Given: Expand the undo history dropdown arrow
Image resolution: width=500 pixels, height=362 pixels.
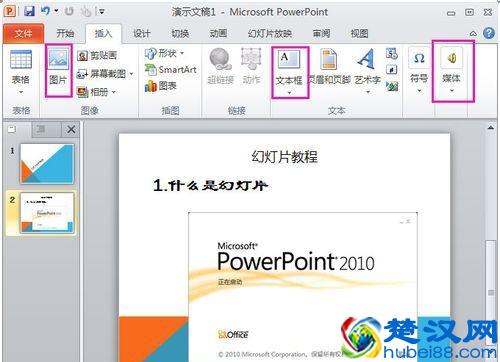Looking at the screenshot, I should pos(56,11).
